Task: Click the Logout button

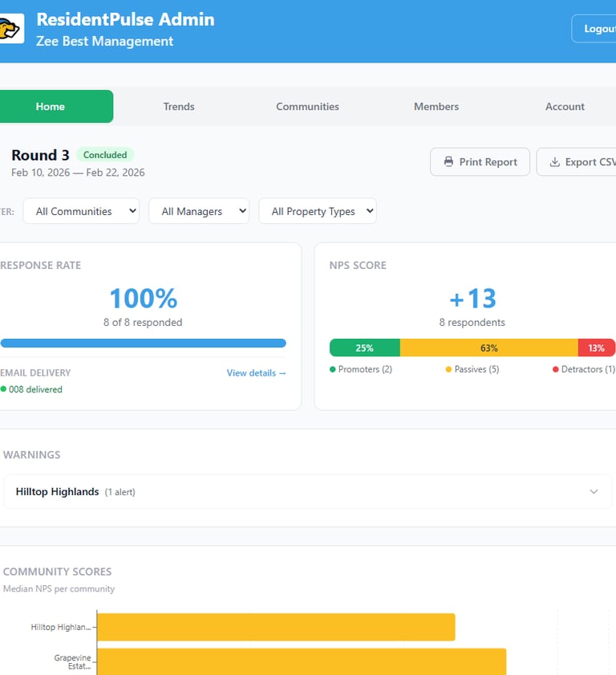Action: (x=594, y=28)
